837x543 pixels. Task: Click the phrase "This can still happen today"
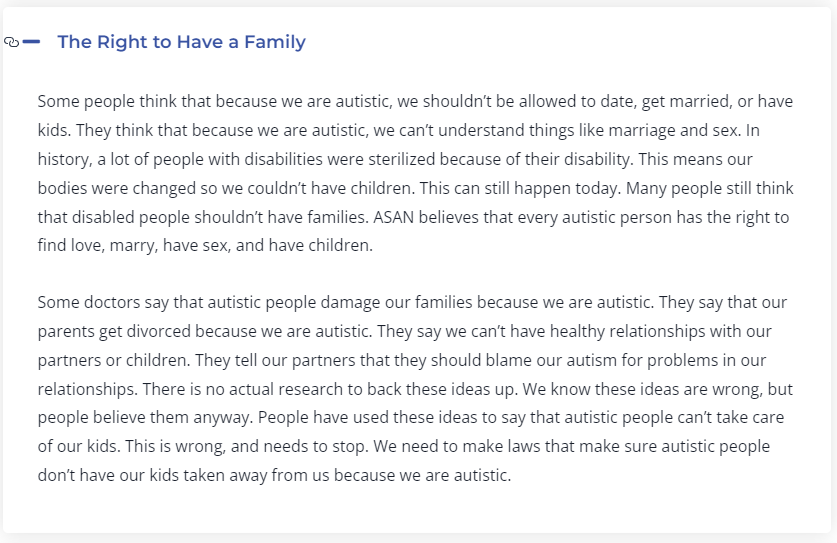click(x=519, y=188)
